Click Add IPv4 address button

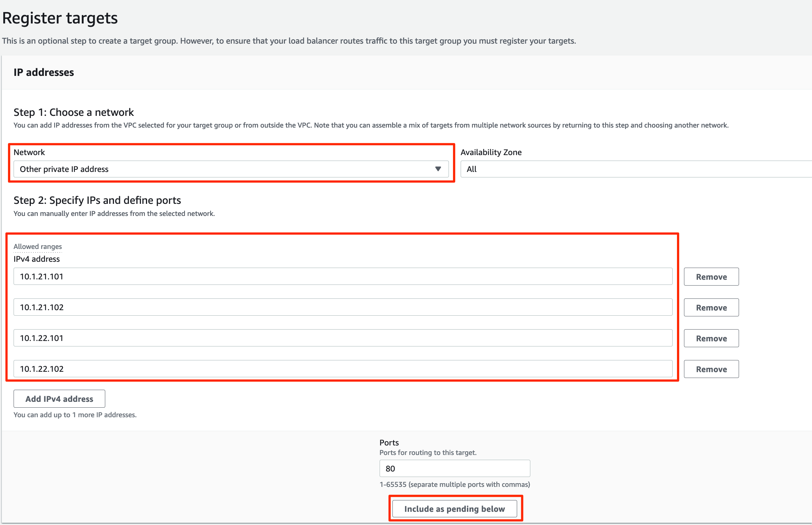click(x=59, y=399)
